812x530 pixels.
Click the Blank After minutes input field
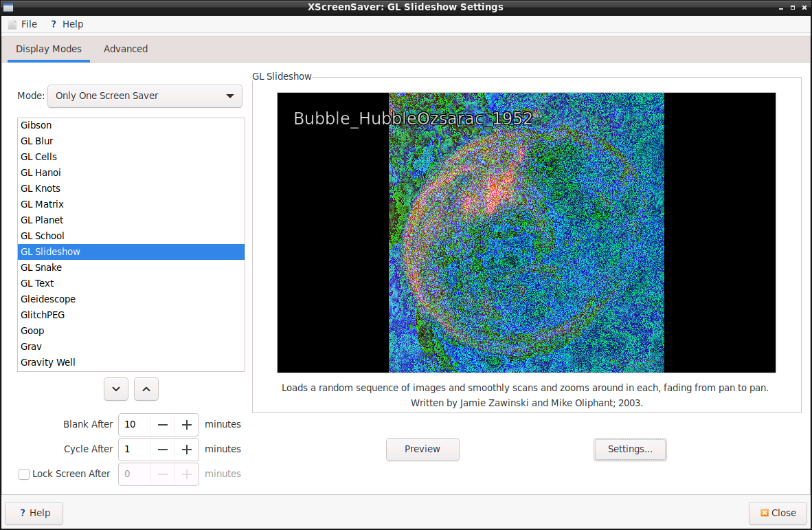134,425
